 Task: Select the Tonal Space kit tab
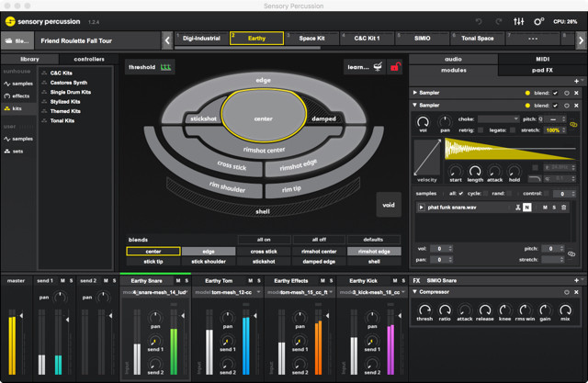478,39
